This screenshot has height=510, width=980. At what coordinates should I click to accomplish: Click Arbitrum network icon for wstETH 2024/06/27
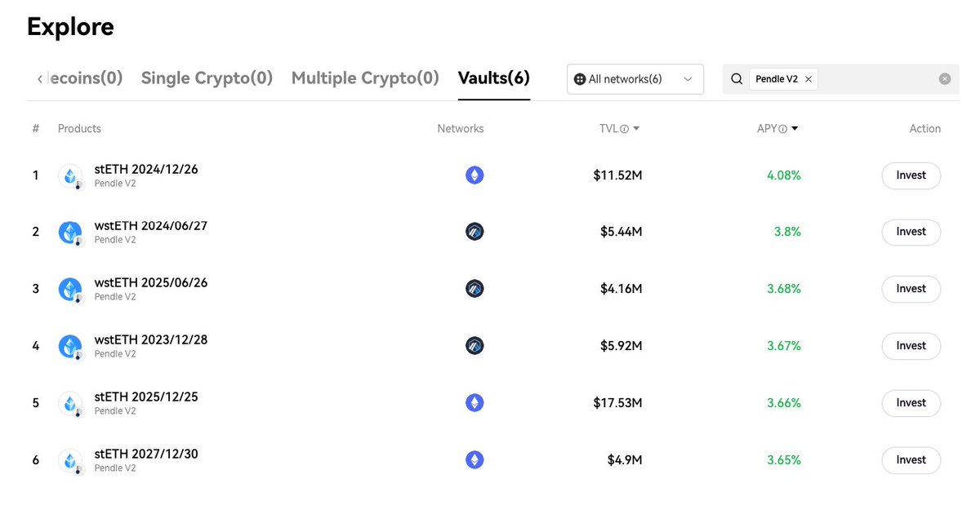pyautogui.click(x=474, y=232)
